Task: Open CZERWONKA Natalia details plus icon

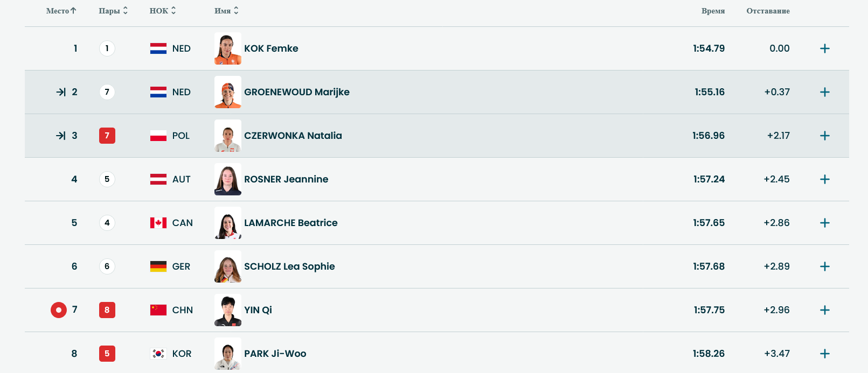Action: click(824, 136)
